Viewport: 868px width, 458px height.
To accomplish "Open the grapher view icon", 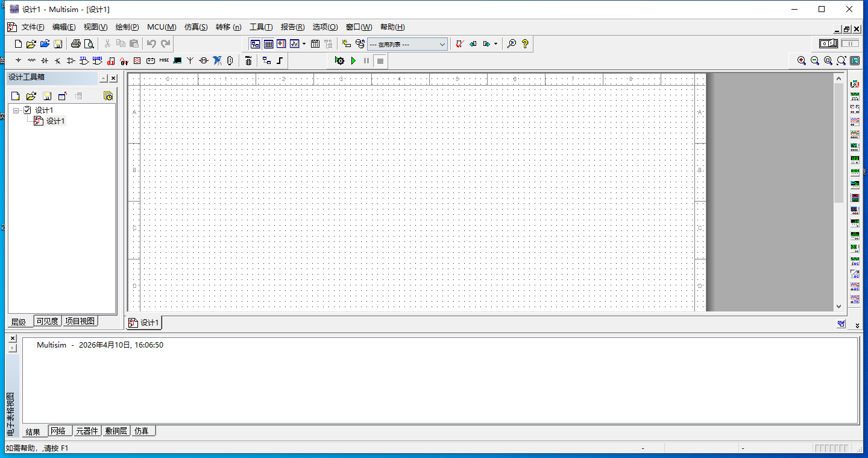I will coord(295,44).
